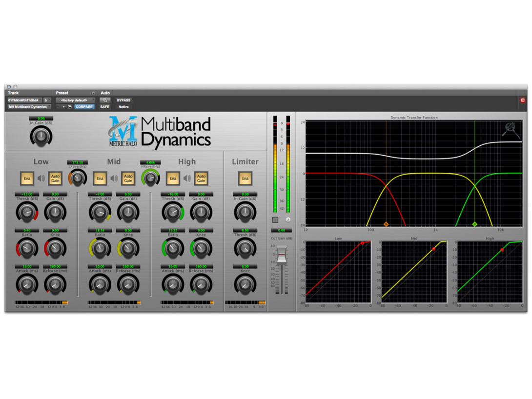Screen dimensions: 532x399
Task: Toggle the Limiter Ena button
Action: pyautogui.click(x=245, y=179)
